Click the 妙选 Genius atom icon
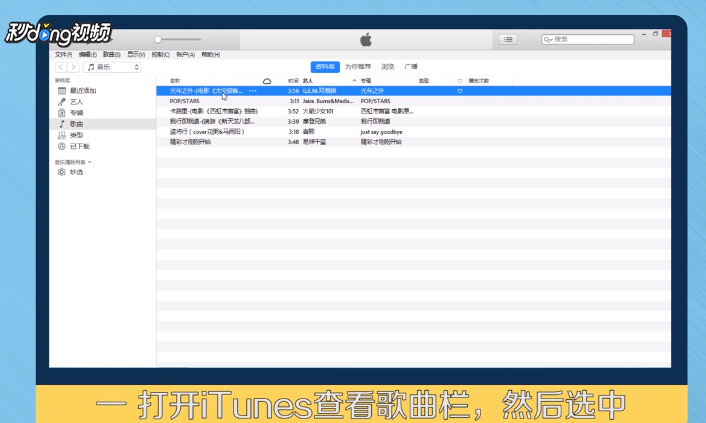 pos(62,172)
